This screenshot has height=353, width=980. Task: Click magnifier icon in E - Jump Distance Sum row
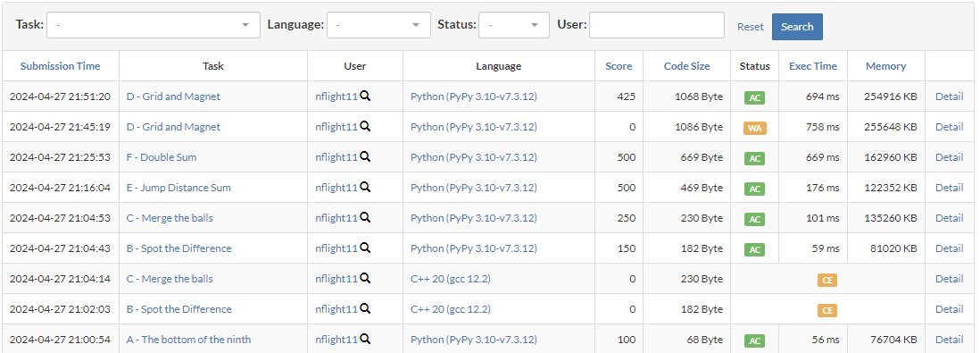point(365,187)
